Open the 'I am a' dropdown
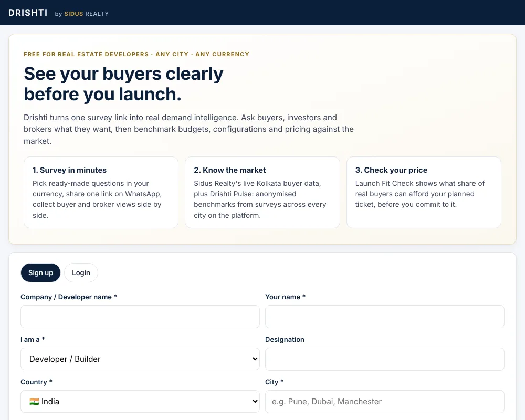The image size is (525, 420). click(140, 359)
